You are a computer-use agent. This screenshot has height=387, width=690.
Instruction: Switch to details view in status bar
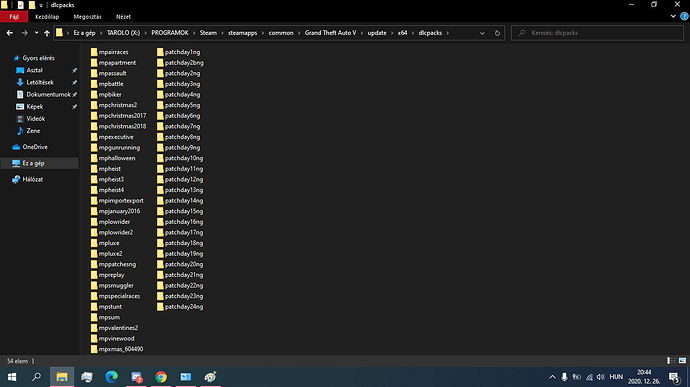tap(671, 361)
